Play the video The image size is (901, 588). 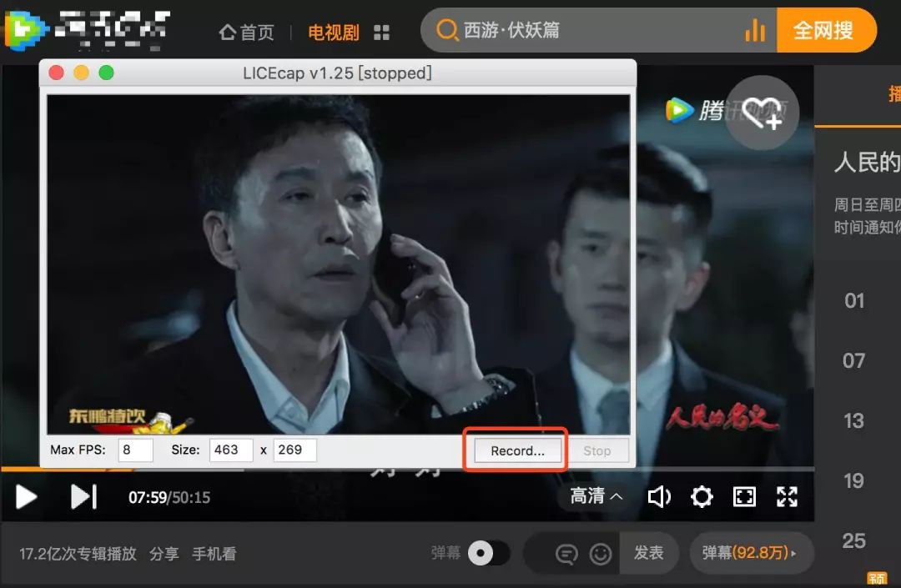click(25, 496)
